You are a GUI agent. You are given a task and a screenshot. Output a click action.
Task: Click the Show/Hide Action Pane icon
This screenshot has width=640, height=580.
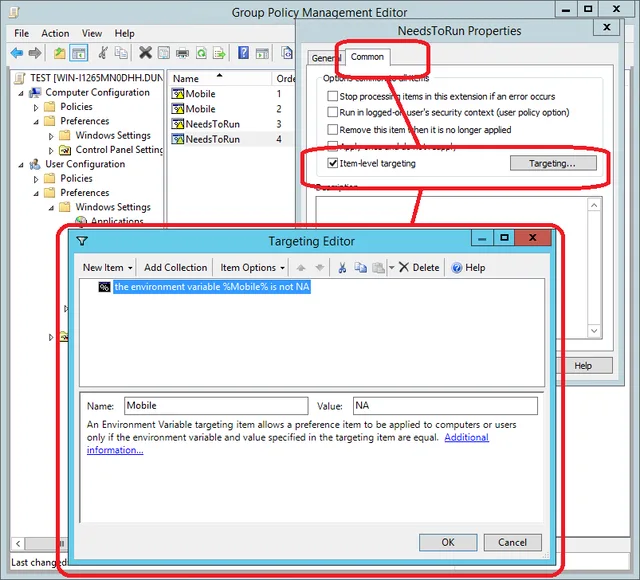[262, 53]
